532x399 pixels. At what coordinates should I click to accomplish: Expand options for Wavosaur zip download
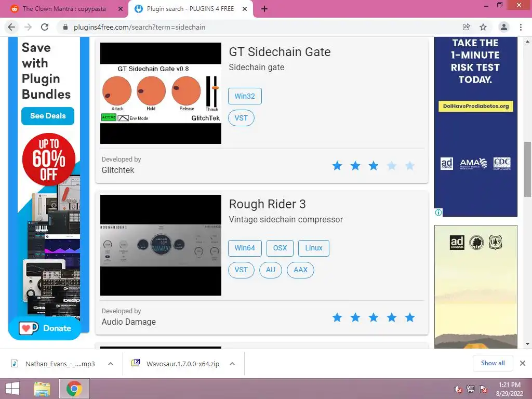[232, 364]
